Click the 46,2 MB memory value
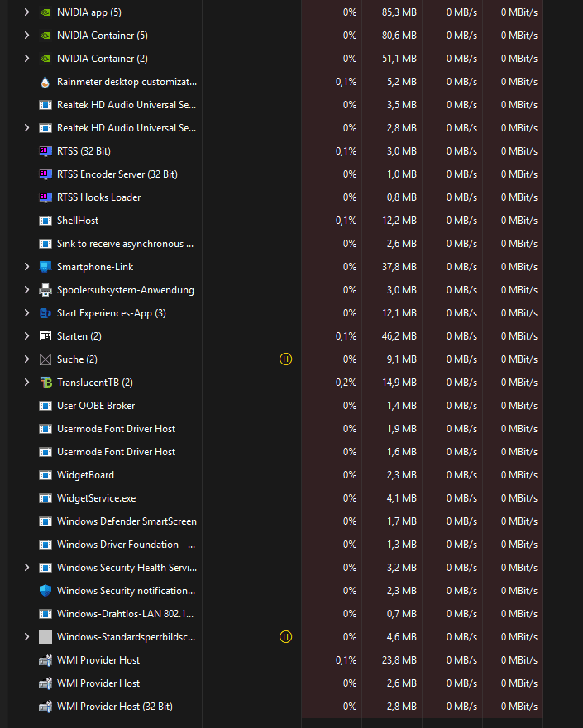This screenshot has height=728, width=583. tap(399, 336)
